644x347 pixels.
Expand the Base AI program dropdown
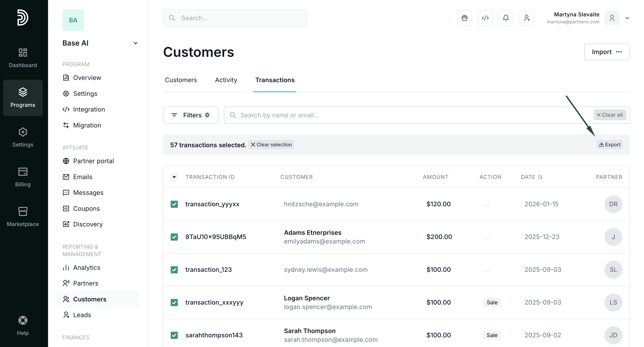coord(135,43)
